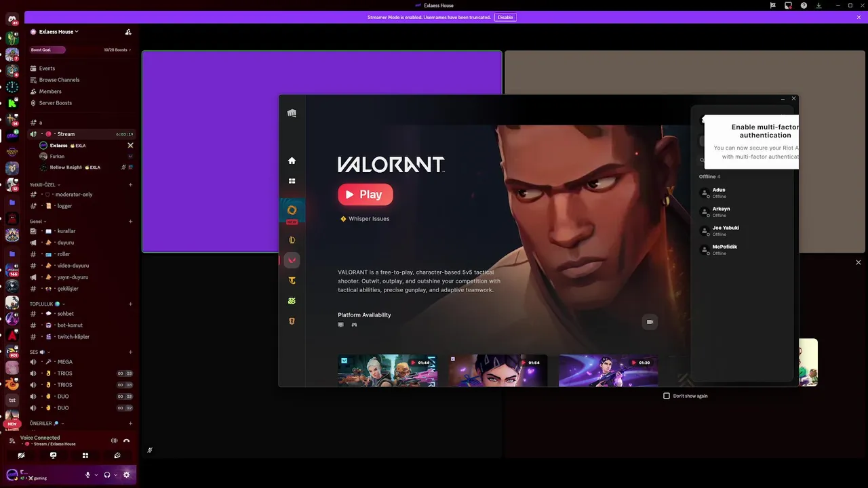Join the MEGA voice channel
The height and width of the screenshot is (488, 868).
[81, 362]
